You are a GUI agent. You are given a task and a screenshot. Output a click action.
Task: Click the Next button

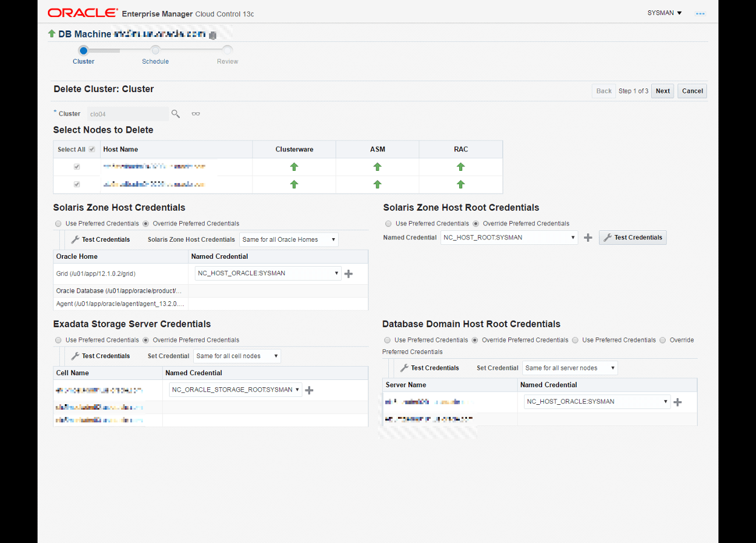click(x=663, y=91)
